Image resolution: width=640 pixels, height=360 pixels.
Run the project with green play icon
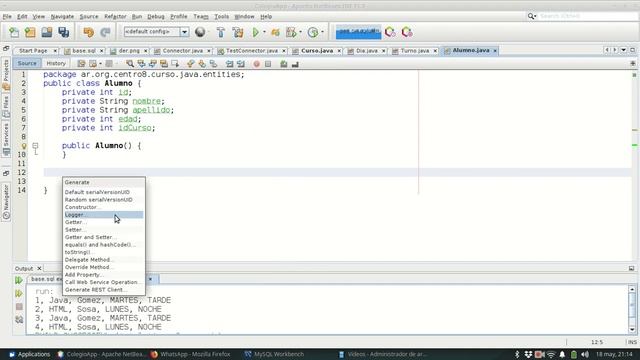256,32
